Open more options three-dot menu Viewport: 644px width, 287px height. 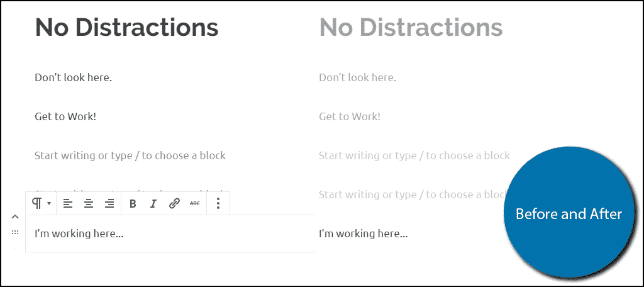[x=218, y=203]
